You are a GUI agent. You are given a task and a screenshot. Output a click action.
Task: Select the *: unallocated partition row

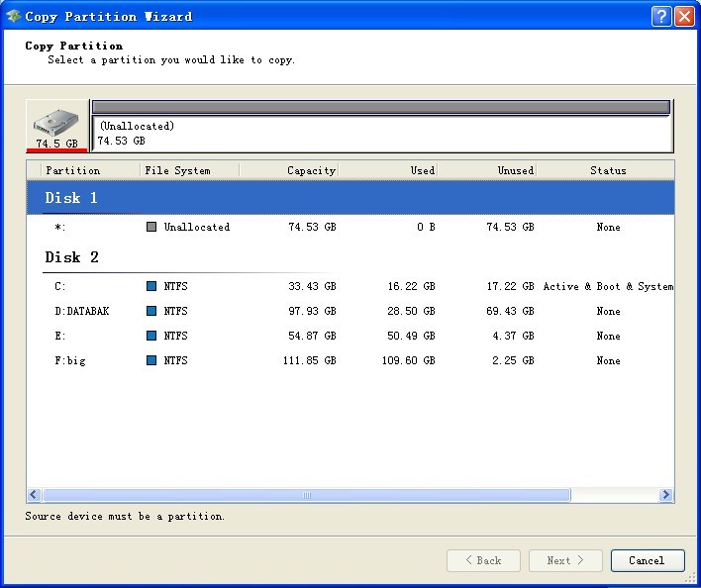click(350, 227)
